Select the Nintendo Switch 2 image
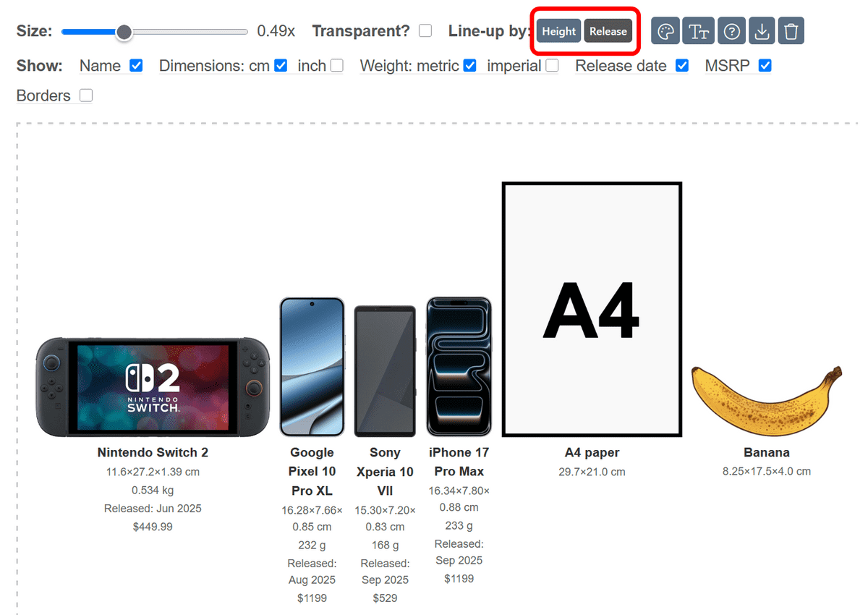The height and width of the screenshot is (615, 868). pyautogui.click(x=153, y=386)
